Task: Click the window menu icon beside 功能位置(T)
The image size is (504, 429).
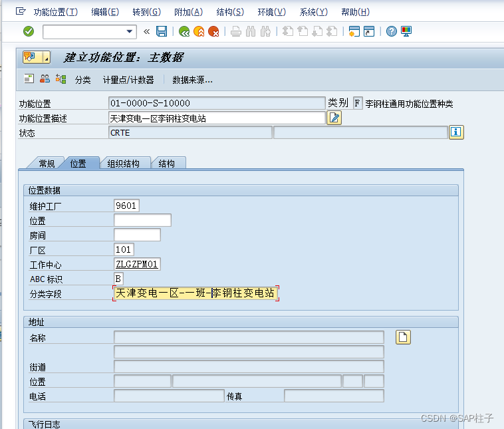Action: [20, 11]
